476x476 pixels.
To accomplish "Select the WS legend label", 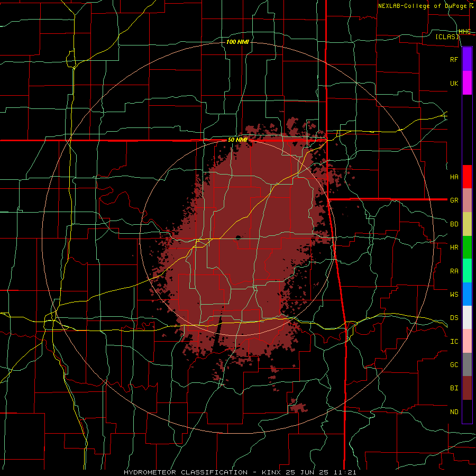I will tap(454, 294).
